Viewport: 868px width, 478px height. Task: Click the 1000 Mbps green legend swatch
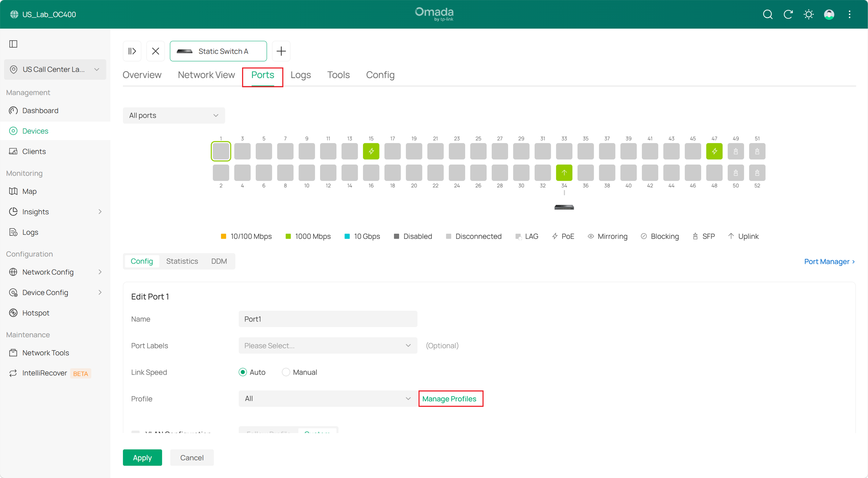(288, 236)
